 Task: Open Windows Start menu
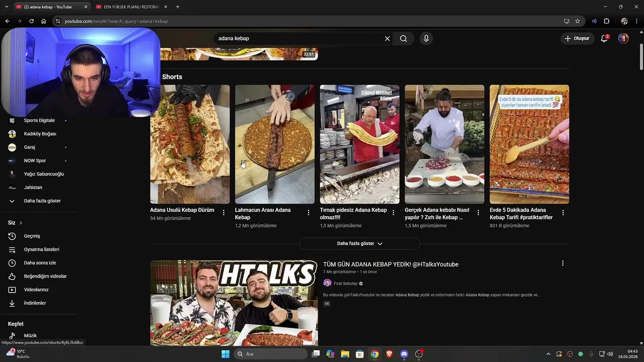pos(225,354)
